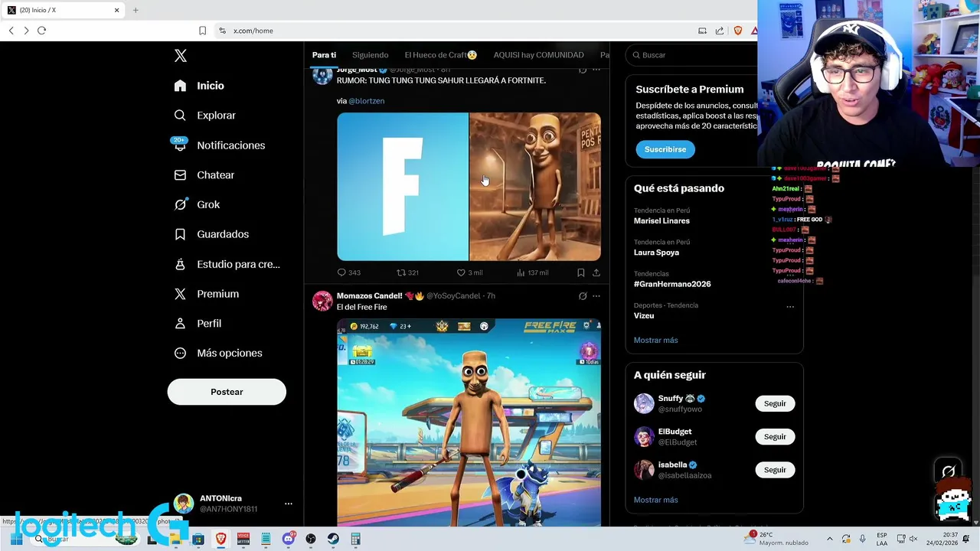Viewport: 980px width, 551px height.
Task: Open Chatear messages
Action: pyautogui.click(x=204, y=175)
